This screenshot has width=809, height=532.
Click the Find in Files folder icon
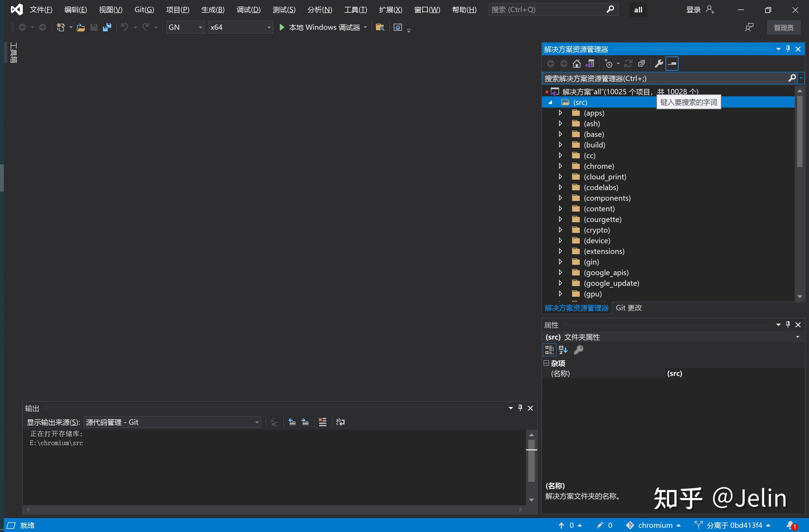tap(380, 27)
